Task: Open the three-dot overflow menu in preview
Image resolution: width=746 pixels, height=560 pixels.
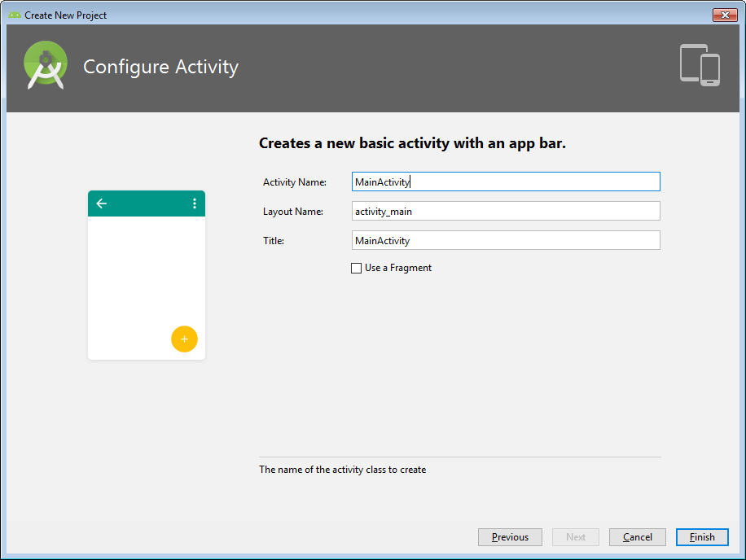Action: [194, 203]
